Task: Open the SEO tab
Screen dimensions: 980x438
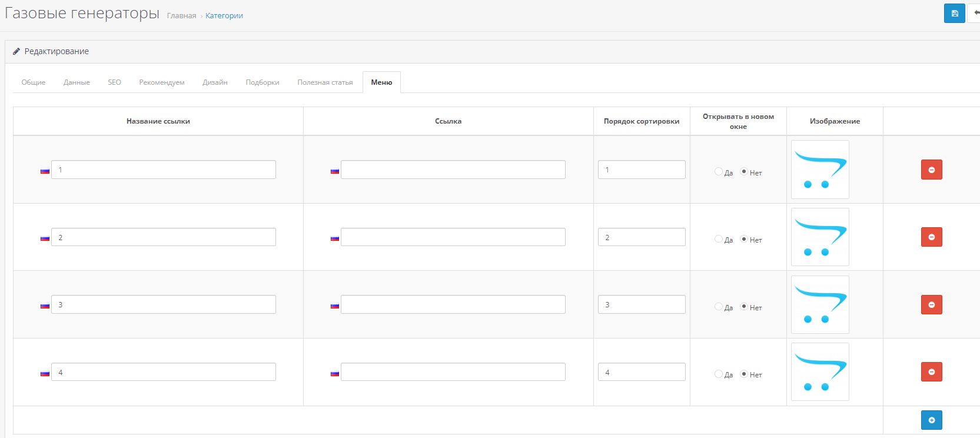Action: pos(114,82)
